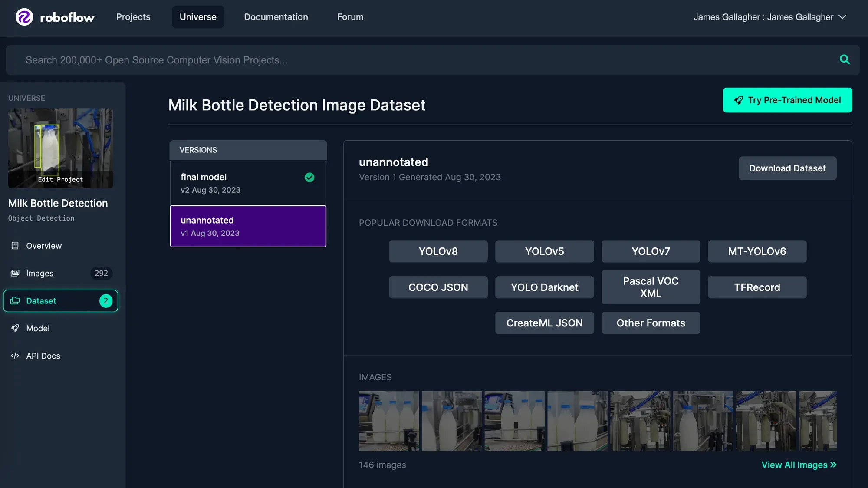Click the Dataset folder icon

click(15, 301)
